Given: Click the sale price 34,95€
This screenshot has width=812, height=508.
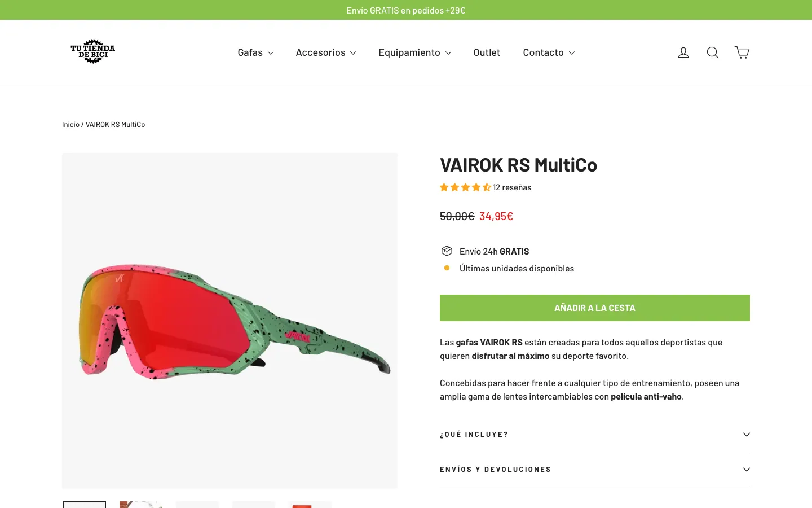Looking at the screenshot, I should click(x=496, y=216).
